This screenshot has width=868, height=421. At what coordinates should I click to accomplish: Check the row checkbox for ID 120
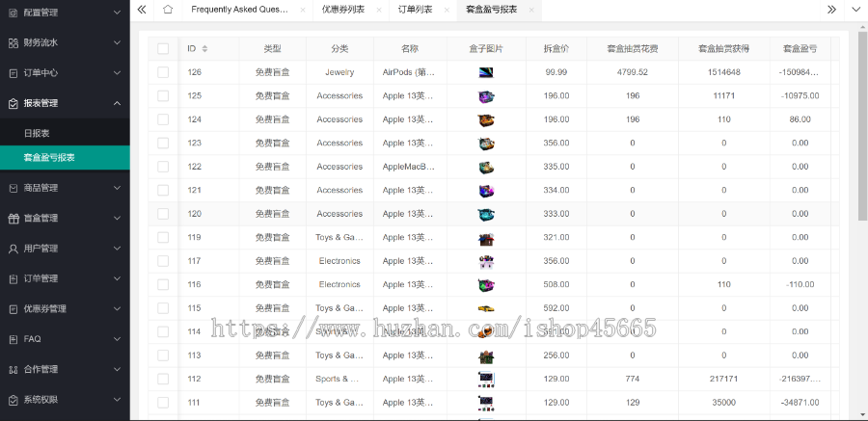pyautogui.click(x=163, y=214)
